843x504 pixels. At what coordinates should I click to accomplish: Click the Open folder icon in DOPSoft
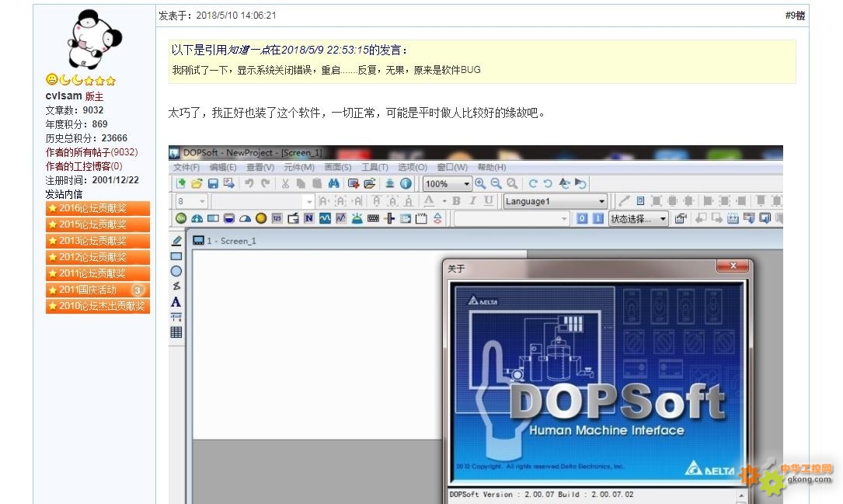(x=197, y=184)
